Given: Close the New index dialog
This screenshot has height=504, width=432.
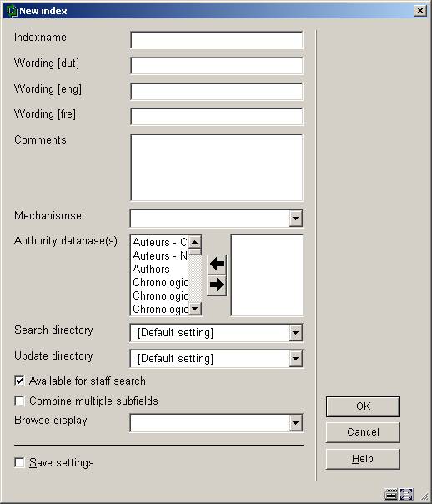Looking at the screenshot, I should click(x=420, y=11).
